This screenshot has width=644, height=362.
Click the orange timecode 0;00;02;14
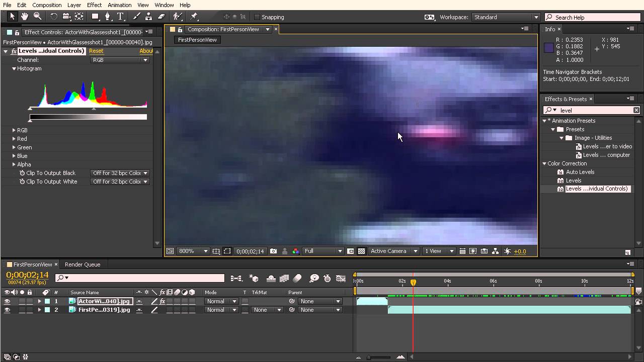(27, 275)
